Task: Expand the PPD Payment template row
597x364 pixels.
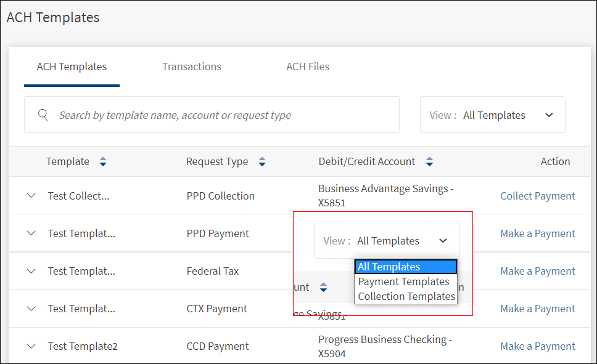Action: point(31,233)
